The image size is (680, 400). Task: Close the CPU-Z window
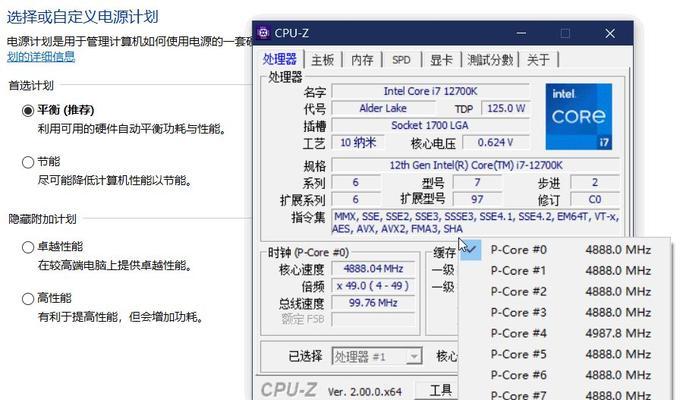tap(610, 33)
